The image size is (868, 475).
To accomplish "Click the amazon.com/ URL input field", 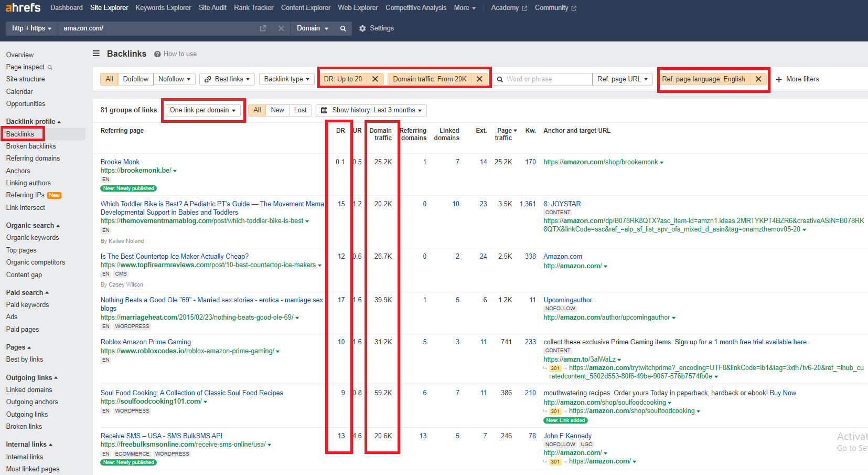I will (x=157, y=28).
